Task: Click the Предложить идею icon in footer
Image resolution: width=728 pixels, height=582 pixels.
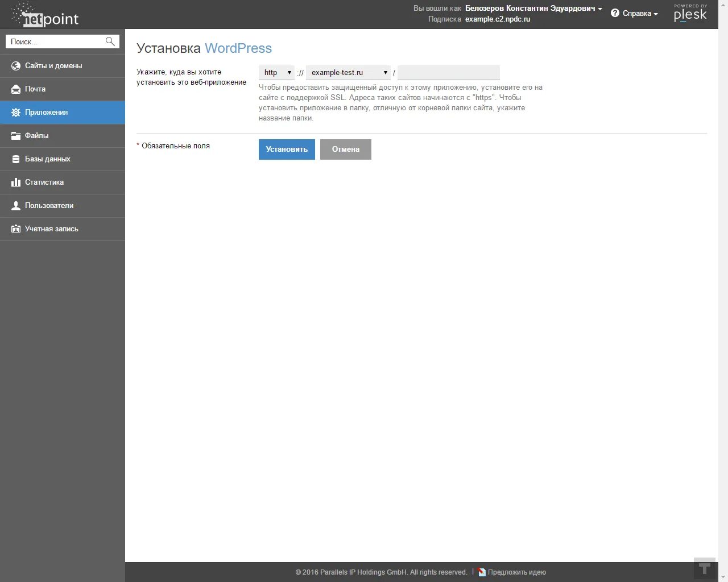Action: [482, 572]
